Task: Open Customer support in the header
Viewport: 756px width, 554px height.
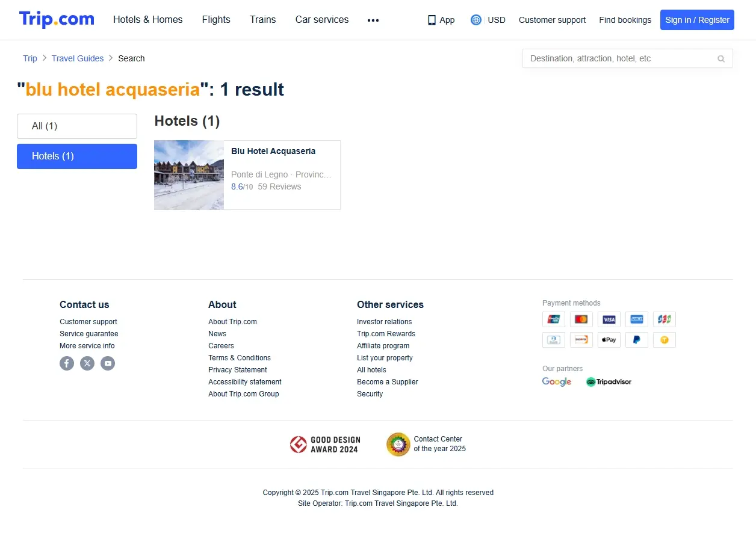Action: [x=552, y=20]
